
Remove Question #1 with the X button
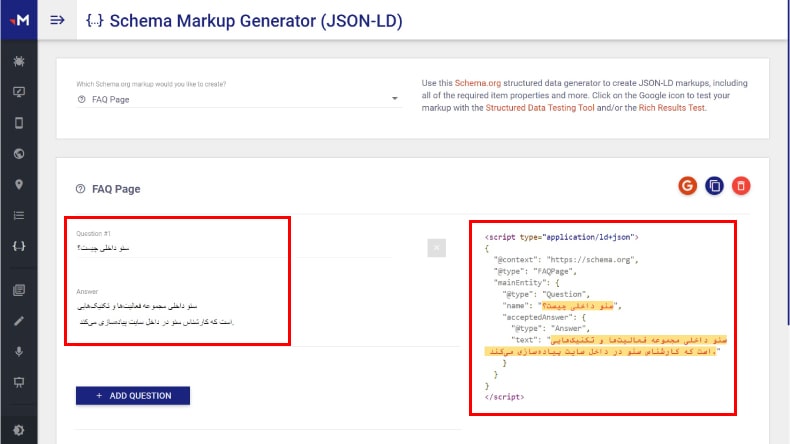(436, 248)
